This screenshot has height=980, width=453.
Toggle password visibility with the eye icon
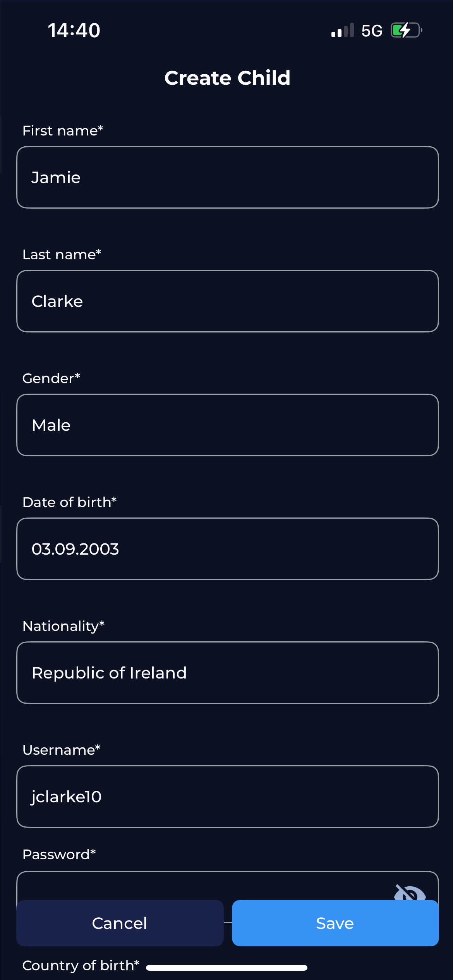pos(410,893)
